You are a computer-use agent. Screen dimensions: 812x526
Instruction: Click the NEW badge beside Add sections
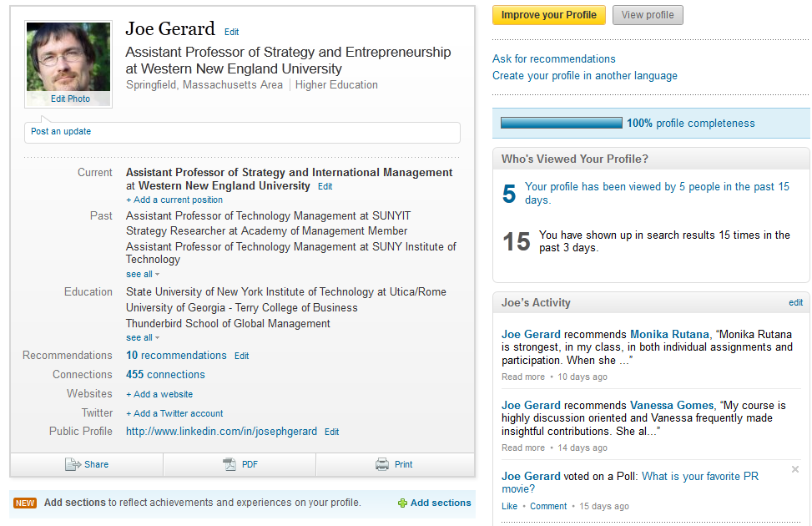[25, 503]
